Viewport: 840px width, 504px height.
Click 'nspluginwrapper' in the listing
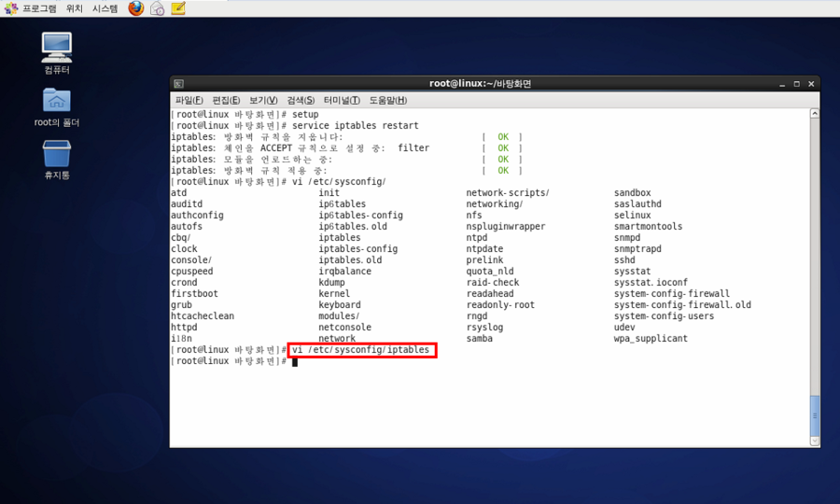point(506,227)
